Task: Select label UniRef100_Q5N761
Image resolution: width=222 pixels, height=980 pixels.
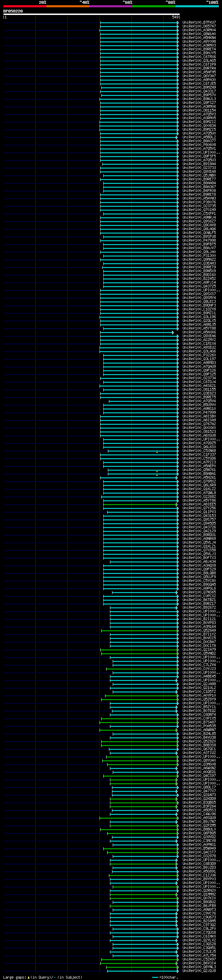Action: (199, 470)
